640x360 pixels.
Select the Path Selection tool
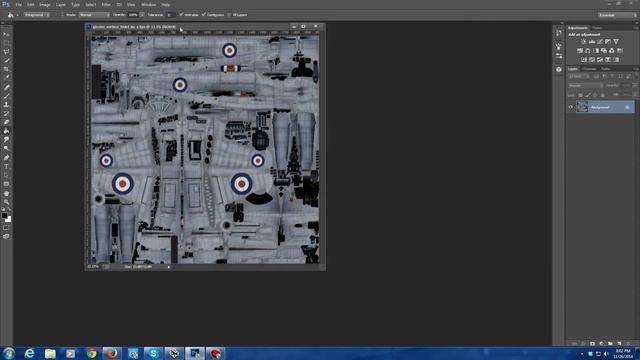(6, 175)
